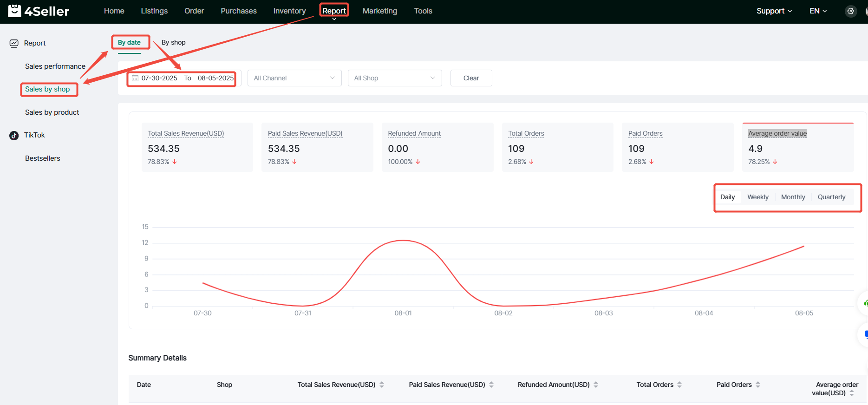
Task: Select the Refunded Amount card
Action: click(437, 147)
